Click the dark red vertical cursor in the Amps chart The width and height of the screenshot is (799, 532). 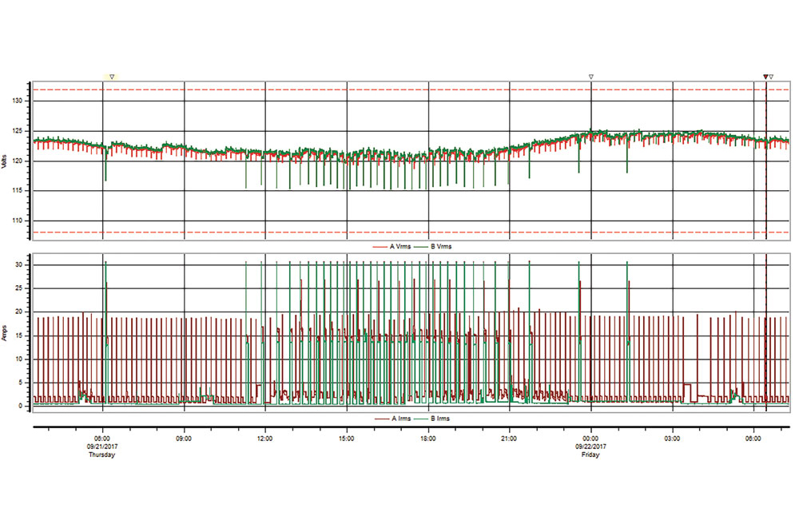[765, 335]
